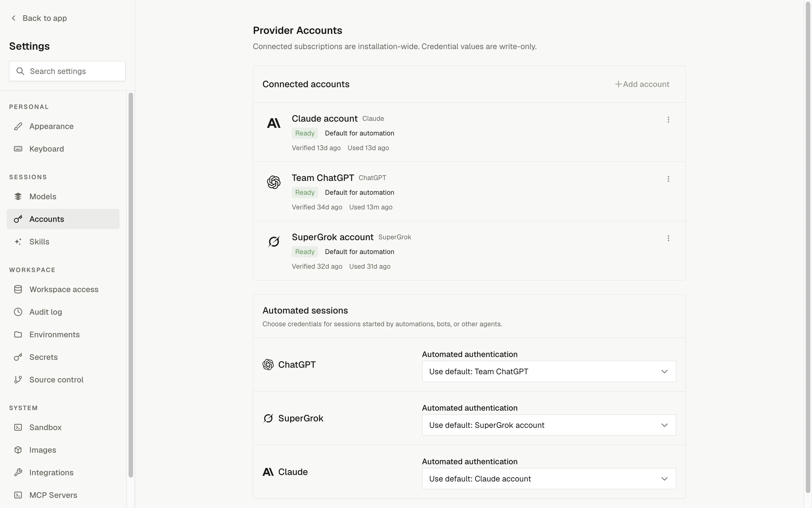The height and width of the screenshot is (508, 812).
Task: Click the Ready badge on Team ChatGPT
Action: point(305,192)
